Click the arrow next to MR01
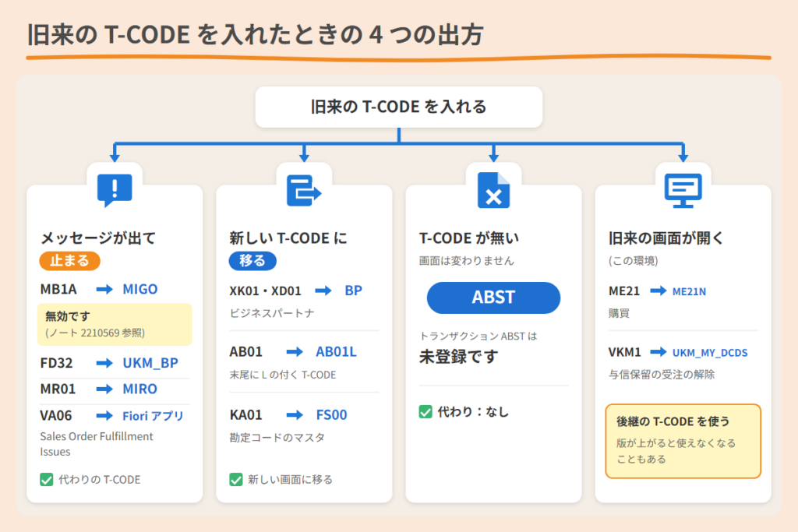Viewport: 798px width, 532px height. tap(105, 389)
